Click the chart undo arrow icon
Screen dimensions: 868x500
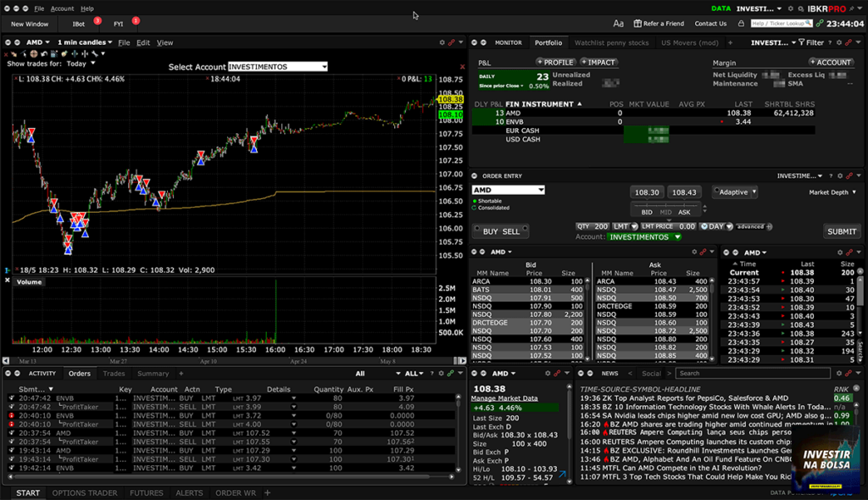(x=44, y=53)
